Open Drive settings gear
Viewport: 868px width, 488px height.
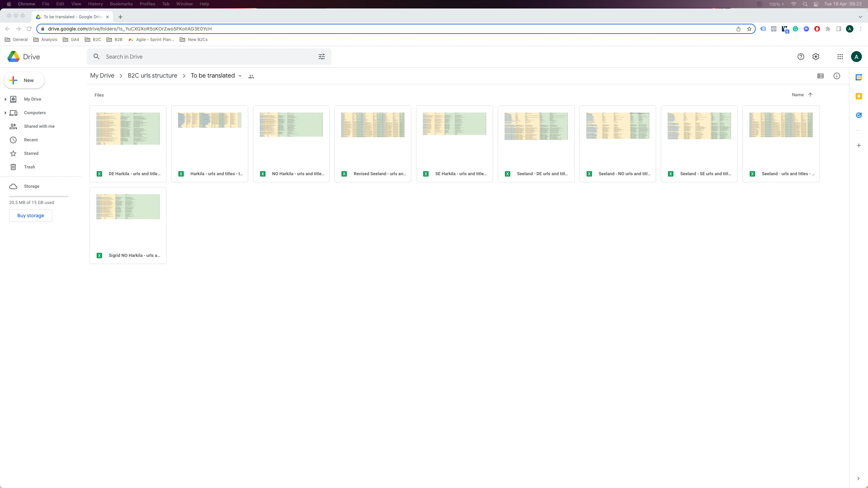[x=816, y=57]
